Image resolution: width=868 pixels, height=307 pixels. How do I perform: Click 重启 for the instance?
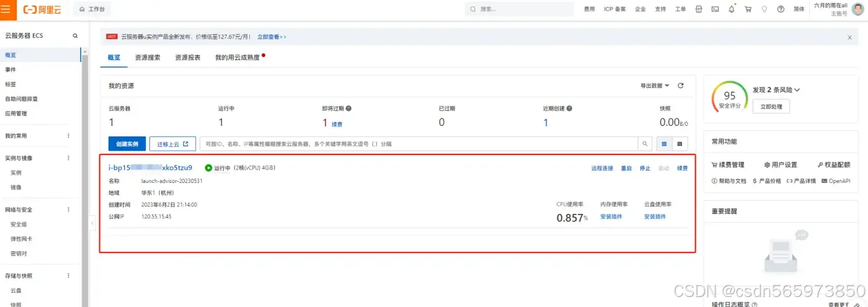(626, 168)
